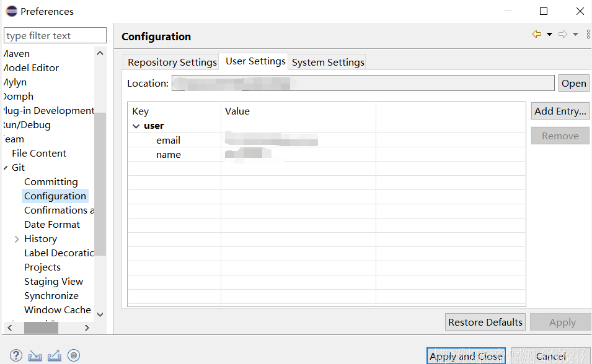Maximize the Preferences window
This screenshot has height=364, width=592.
544,11
